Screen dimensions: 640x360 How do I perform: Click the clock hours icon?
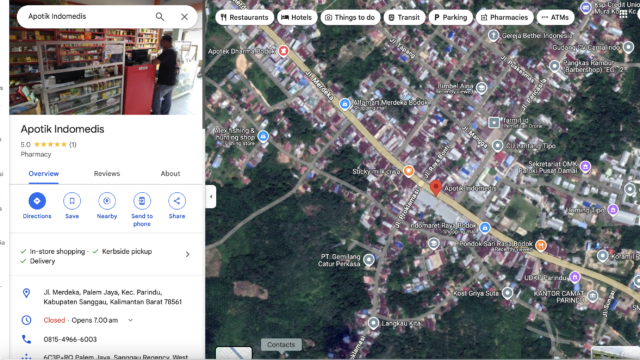tap(27, 320)
